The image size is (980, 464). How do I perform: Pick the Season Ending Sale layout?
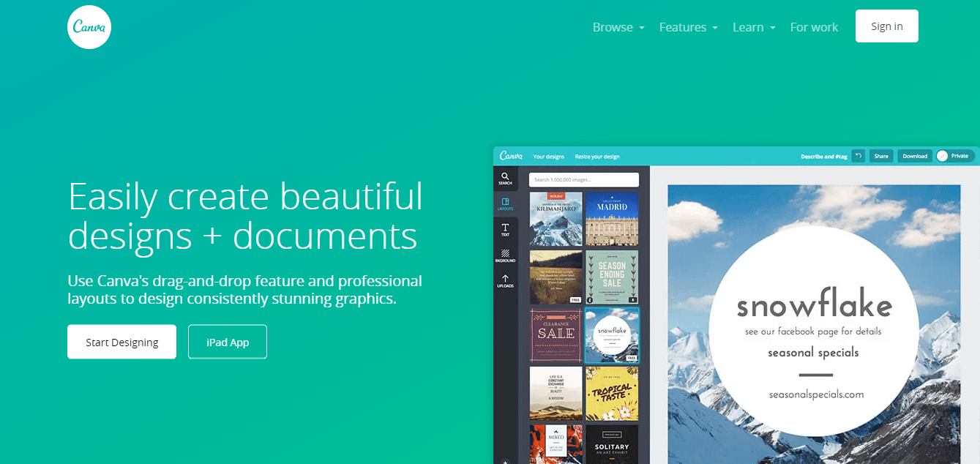[612, 277]
